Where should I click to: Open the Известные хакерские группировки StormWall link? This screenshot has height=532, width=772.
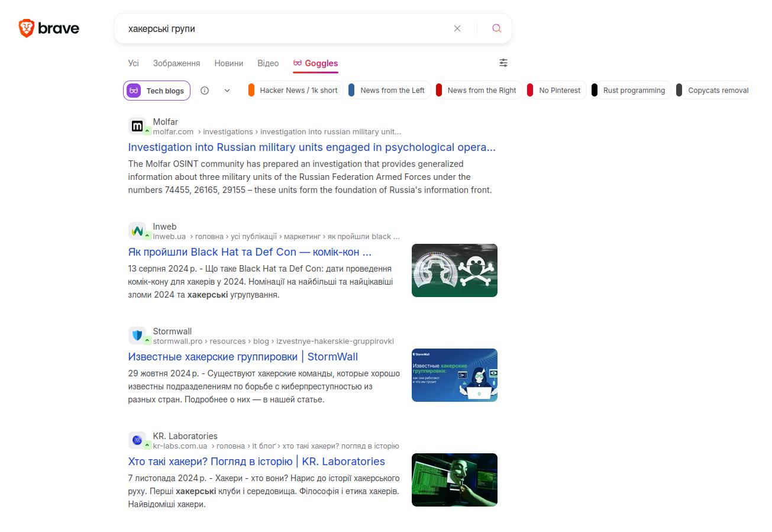click(x=243, y=357)
